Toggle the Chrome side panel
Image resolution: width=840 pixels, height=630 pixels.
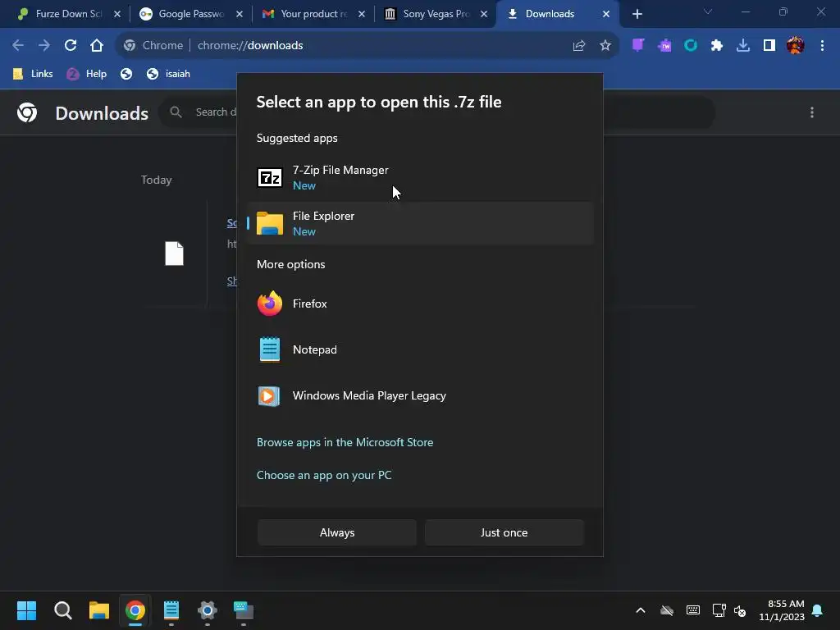769,46
